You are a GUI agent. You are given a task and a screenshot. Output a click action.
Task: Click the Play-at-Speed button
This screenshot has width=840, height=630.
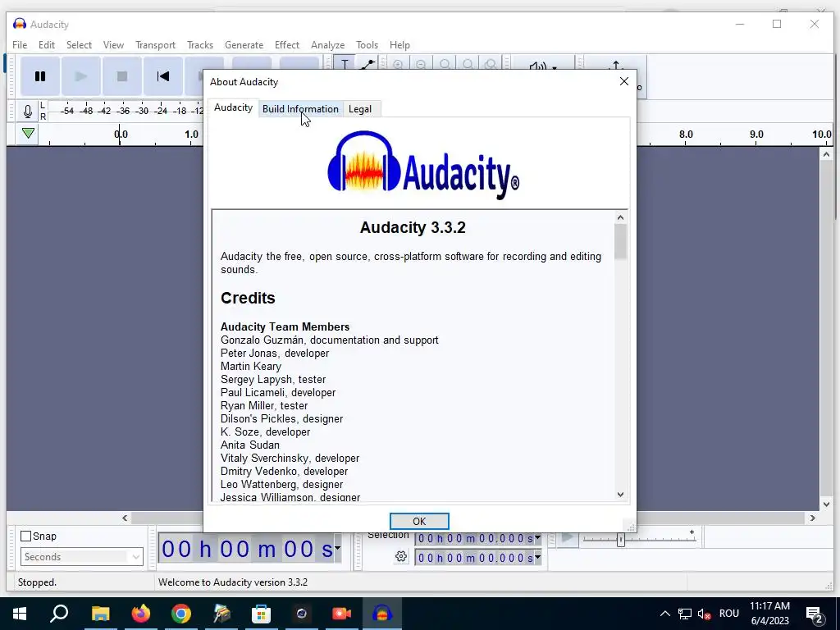tap(568, 538)
